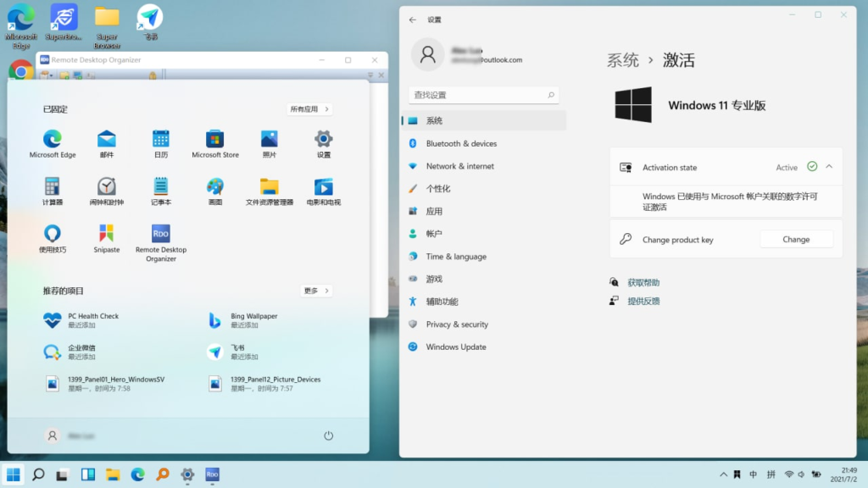868x488 pixels.
Task: Focus the 查找设置 search field
Action: 484,95
